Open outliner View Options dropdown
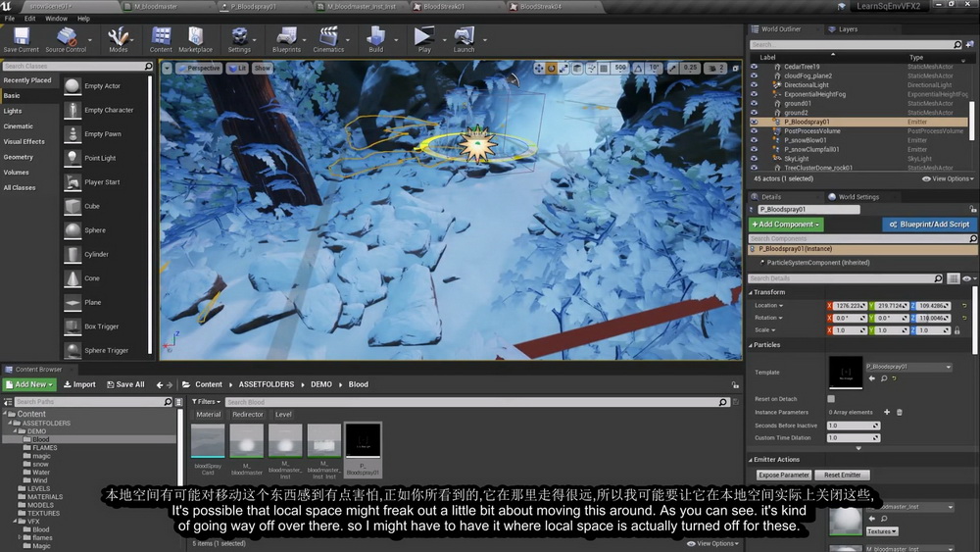 tap(948, 178)
